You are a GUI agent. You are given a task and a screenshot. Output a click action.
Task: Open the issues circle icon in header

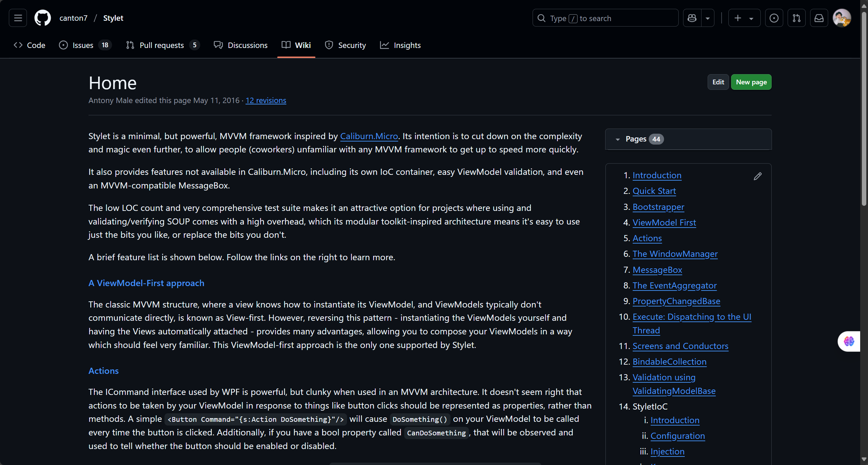pyautogui.click(x=774, y=18)
